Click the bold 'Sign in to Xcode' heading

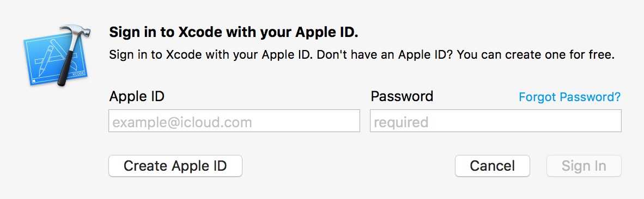(x=233, y=32)
